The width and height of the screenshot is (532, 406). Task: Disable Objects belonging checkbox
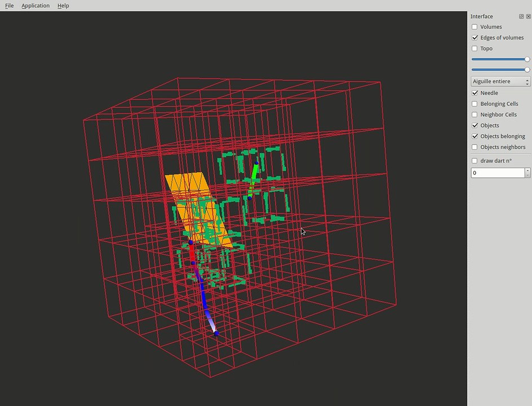point(475,136)
